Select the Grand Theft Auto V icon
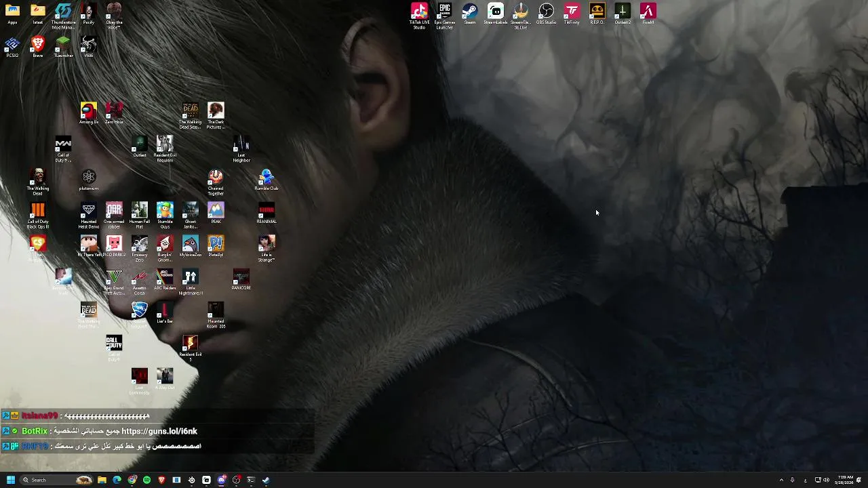Screen dimensions: 868x488 [114, 281]
